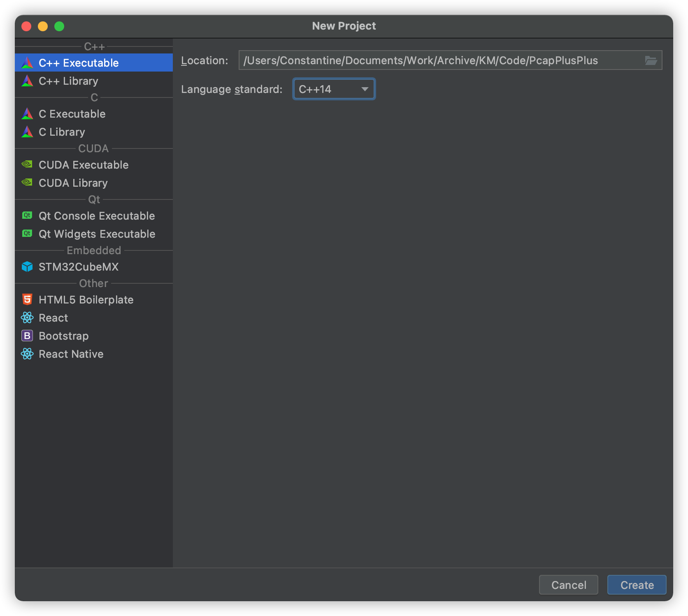688x616 pixels.
Task: Click the C Library triangle icon
Action: point(27,132)
